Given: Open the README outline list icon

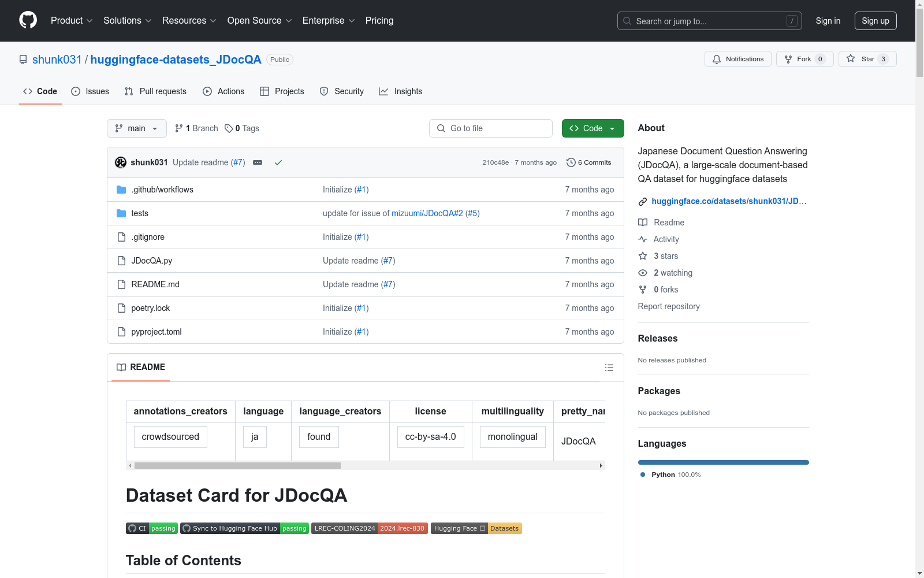Looking at the screenshot, I should (x=609, y=368).
